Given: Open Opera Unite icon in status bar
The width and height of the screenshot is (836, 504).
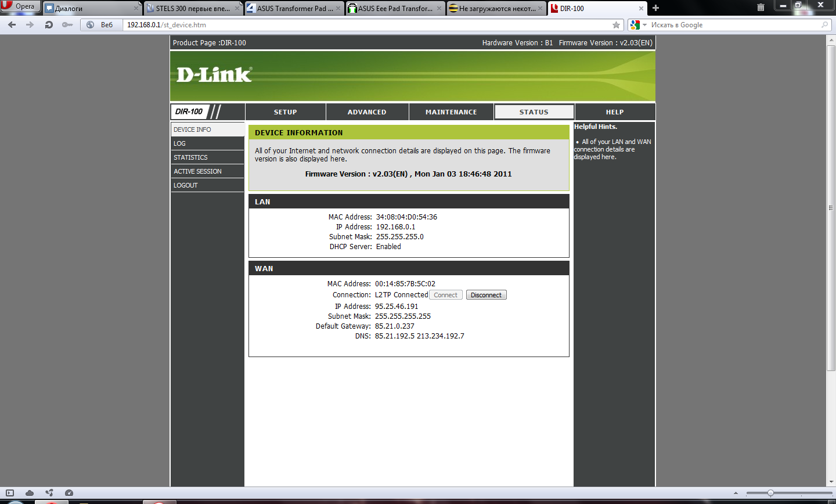Looking at the screenshot, I should pyautogui.click(x=49, y=493).
